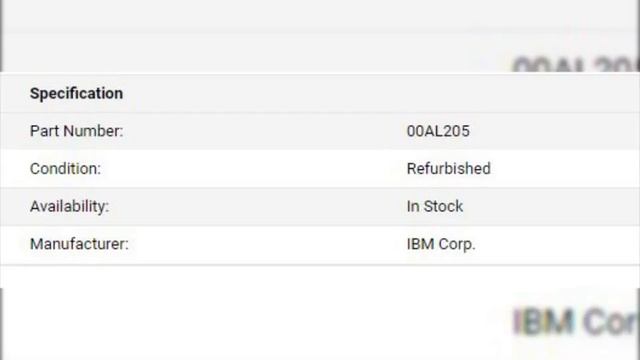Click the blurred 00AL205 text above the table
Screen dimensions: 640x360
pyautogui.click(x=576, y=64)
